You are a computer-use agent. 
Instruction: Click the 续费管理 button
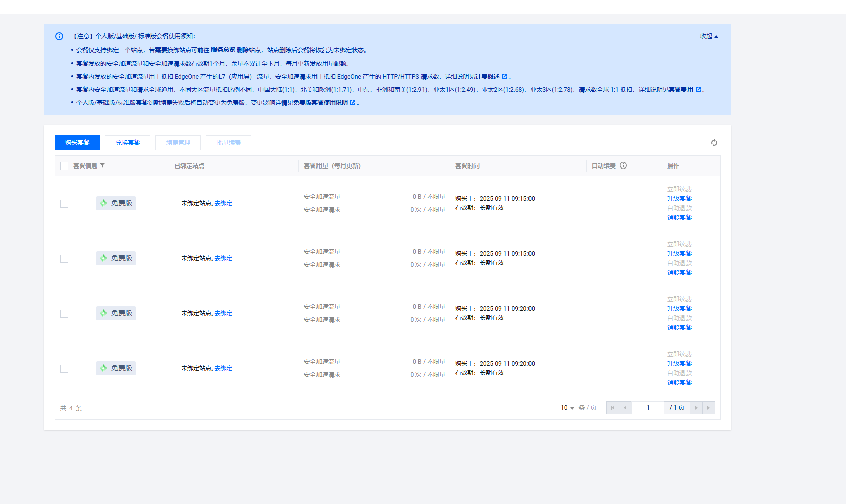click(x=178, y=143)
